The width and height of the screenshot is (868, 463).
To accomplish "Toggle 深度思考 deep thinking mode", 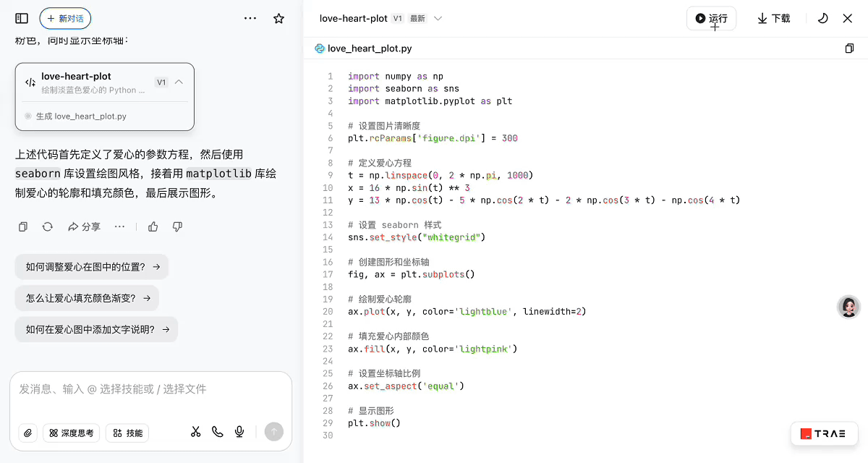I will tap(72, 433).
